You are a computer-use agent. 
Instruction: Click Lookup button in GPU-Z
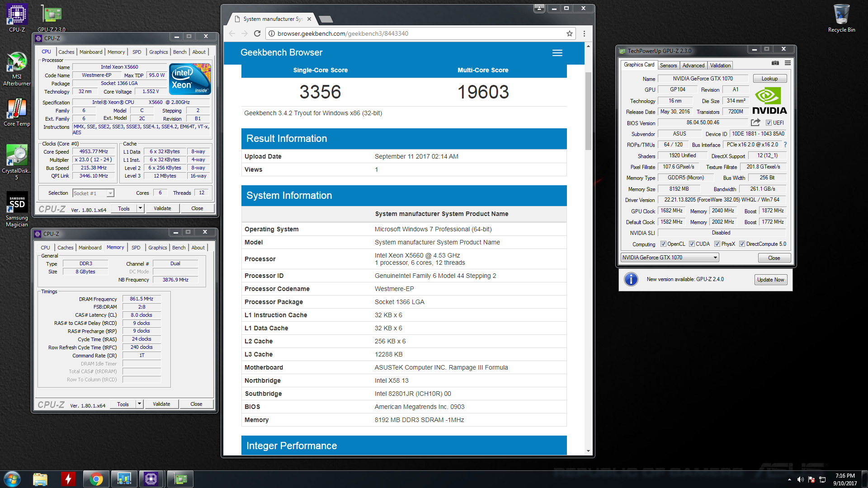tap(769, 79)
